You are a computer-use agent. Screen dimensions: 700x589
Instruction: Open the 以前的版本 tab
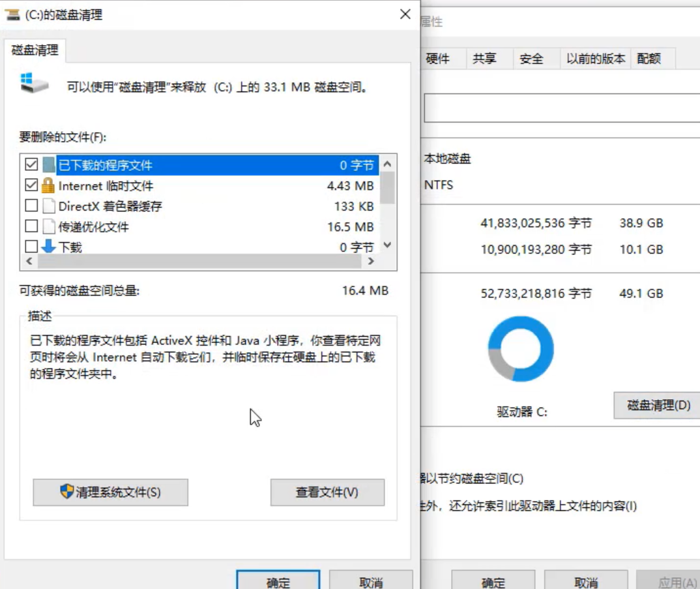pyautogui.click(x=595, y=58)
